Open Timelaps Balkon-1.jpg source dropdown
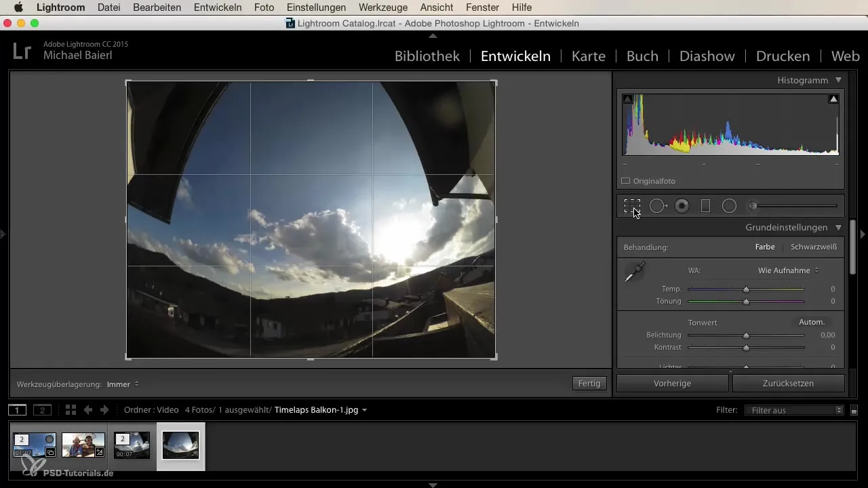868x488 pixels. tap(321, 410)
